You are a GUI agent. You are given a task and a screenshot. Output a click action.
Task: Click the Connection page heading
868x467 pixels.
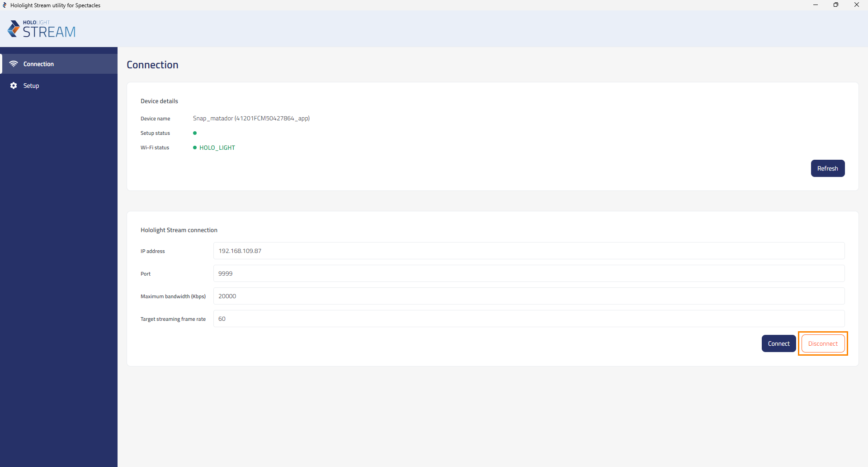tap(152, 65)
